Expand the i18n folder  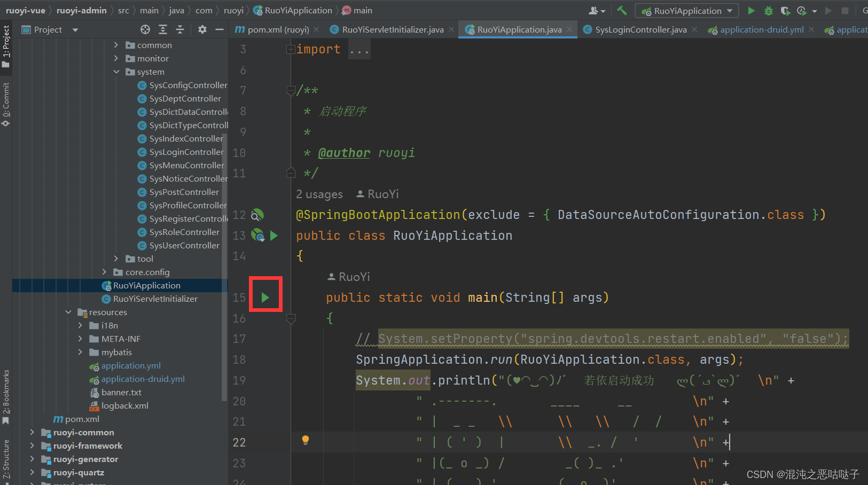(x=80, y=325)
